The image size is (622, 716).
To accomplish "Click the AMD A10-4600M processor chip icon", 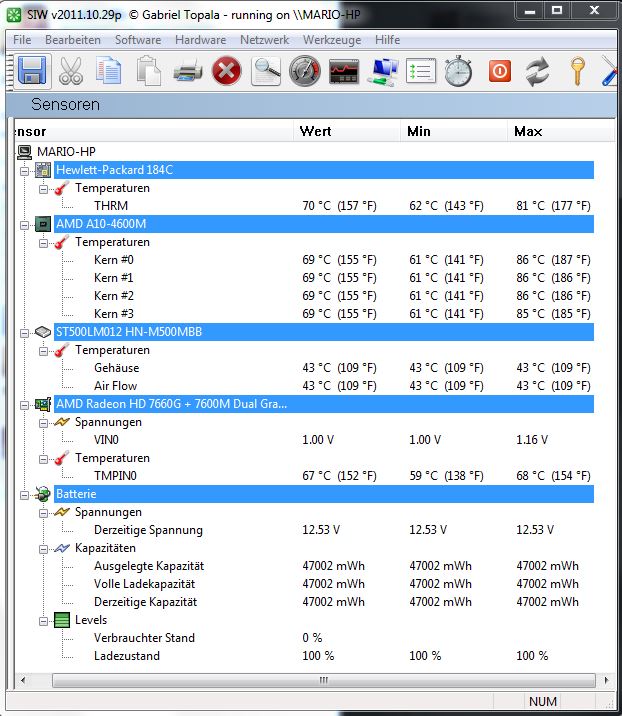I will click(x=43, y=224).
